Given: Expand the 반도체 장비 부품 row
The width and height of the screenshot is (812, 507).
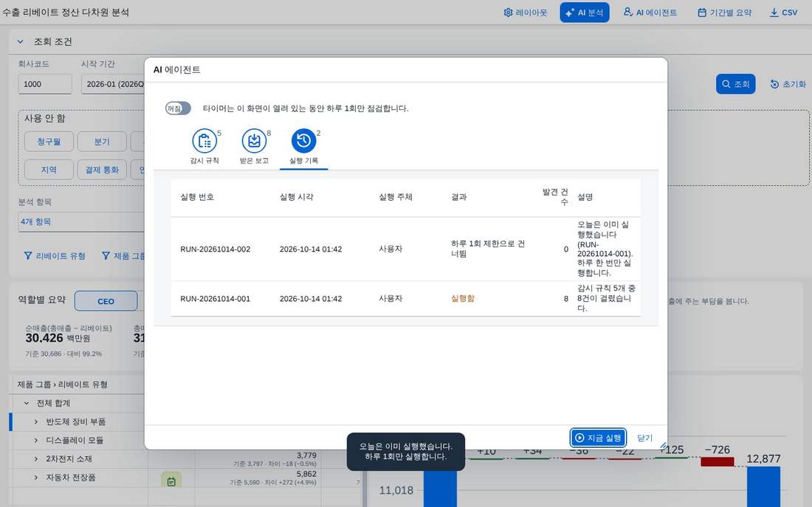Looking at the screenshot, I should [35, 421].
